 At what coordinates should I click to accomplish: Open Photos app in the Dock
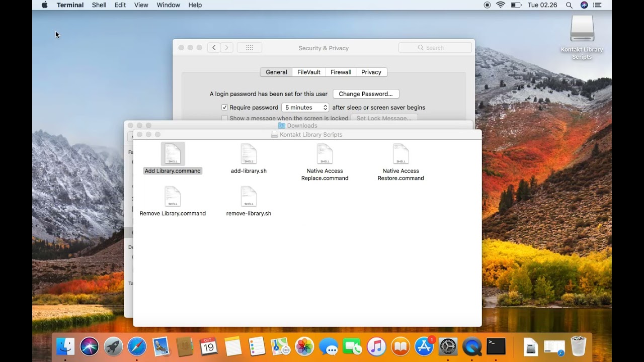point(304,346)
